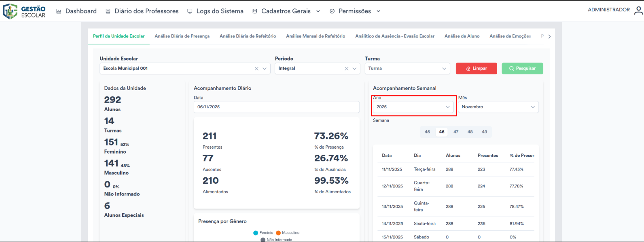
Task: Open the Análise de Aluno tab
Action: pos(462,36)
